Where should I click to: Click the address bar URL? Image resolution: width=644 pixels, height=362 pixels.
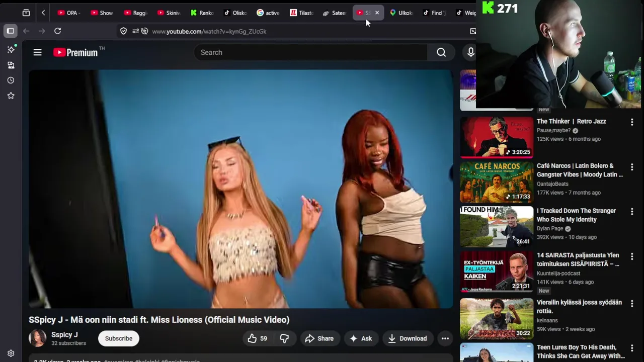209,31
